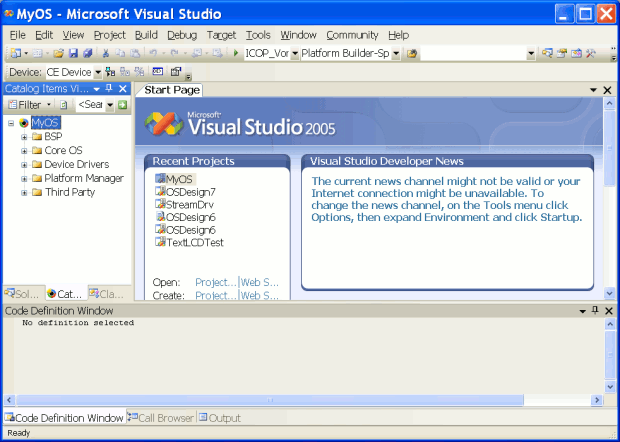Auto-hide pin the Code Definition Window

(595, 310)
